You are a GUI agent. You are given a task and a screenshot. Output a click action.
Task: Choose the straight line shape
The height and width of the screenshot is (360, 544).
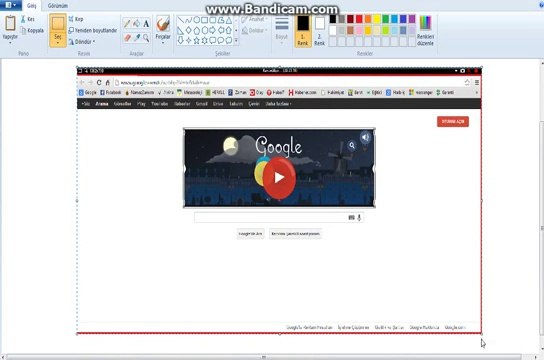180,20
